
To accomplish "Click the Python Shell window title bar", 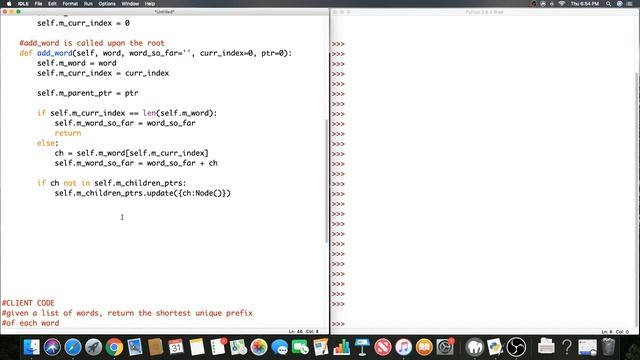I will click(484, 12).
